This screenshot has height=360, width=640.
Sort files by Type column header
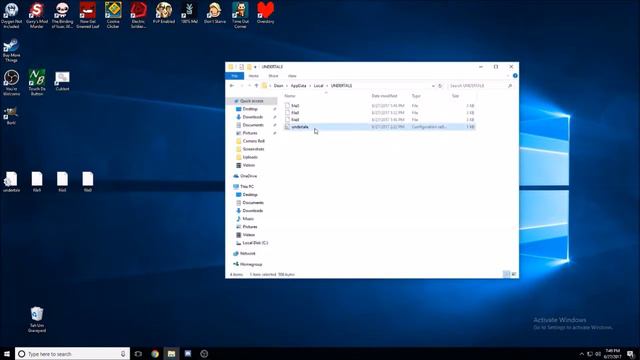tap(416, 96)
